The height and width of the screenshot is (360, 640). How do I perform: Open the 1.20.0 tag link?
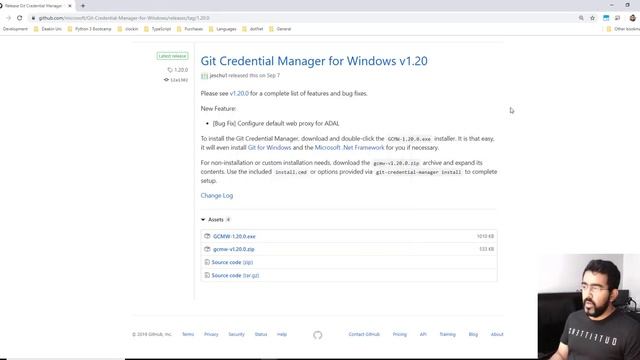178,70
